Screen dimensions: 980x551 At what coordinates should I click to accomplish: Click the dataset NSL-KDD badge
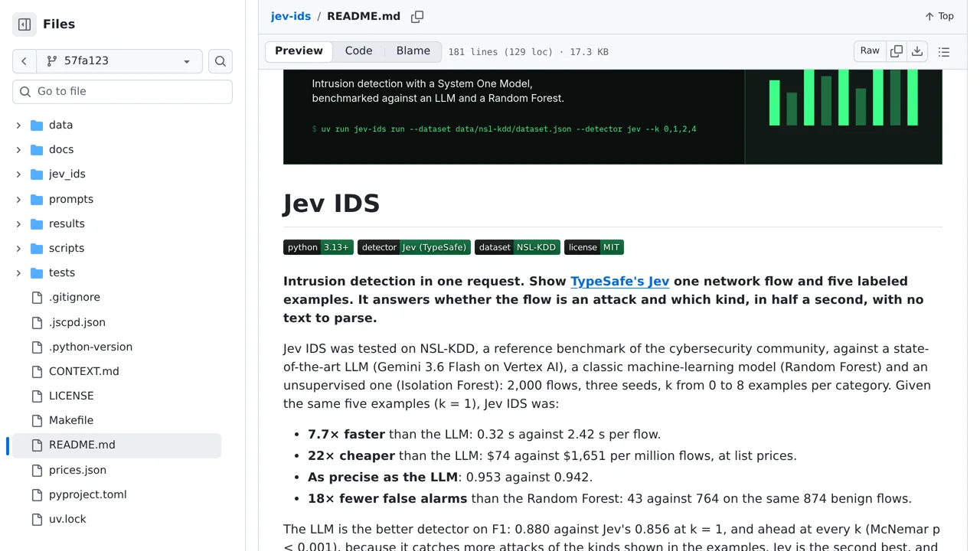[x=518, y=247]
